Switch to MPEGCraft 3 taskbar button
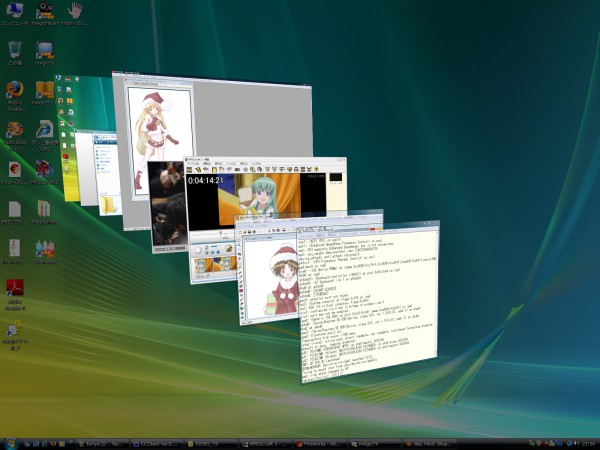 [x=265, y=444]
